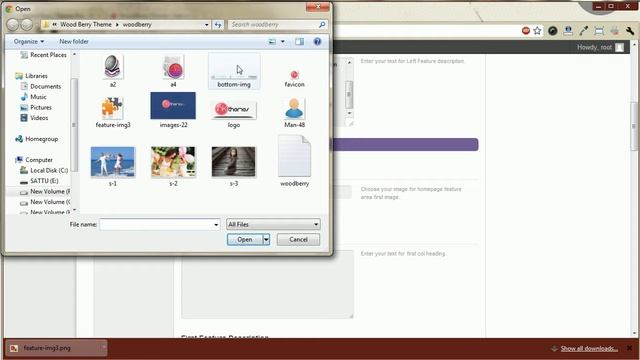Screen dimensions: 640x360
Task: Click the purple bar in the browser page
Action: (406, 144)
